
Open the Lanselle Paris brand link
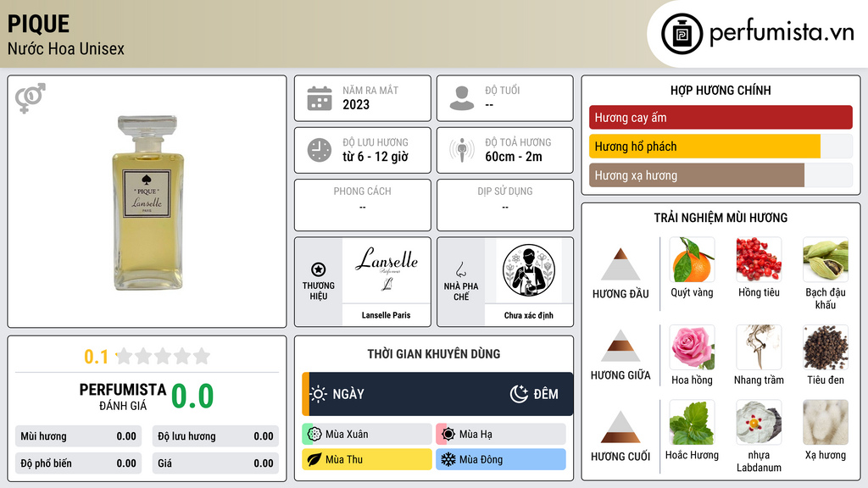[387, 315]
